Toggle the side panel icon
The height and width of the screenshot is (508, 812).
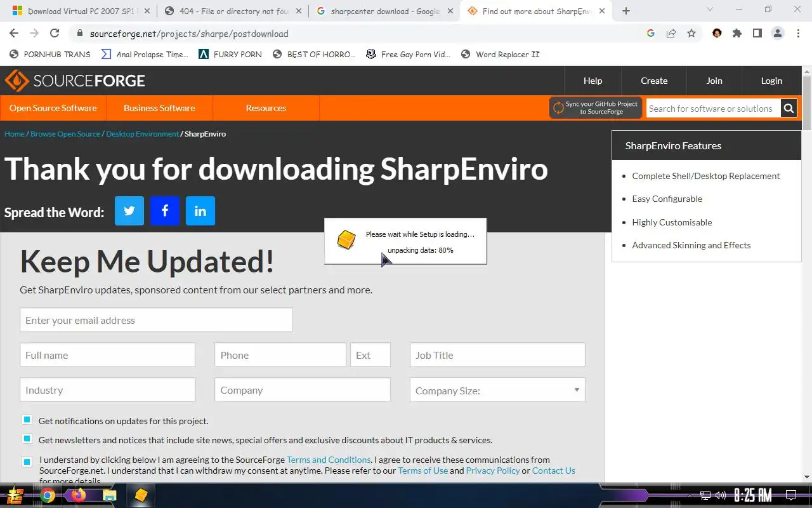click(757, 34)
